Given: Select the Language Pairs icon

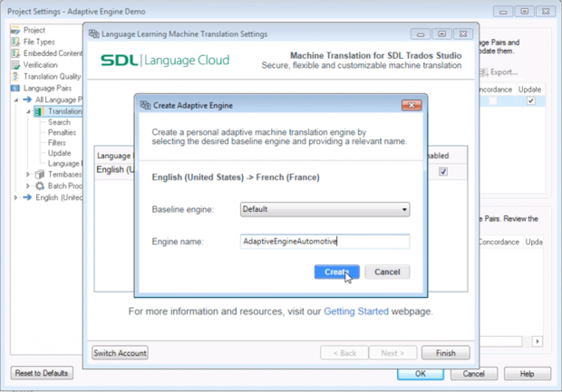Looking at the screenshot, I should pyautogui.click(x=15, y=89).
